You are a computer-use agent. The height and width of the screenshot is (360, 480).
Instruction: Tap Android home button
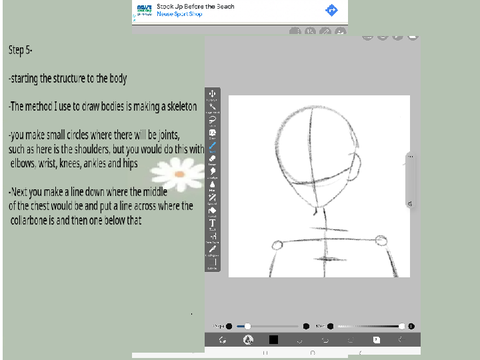312,353
